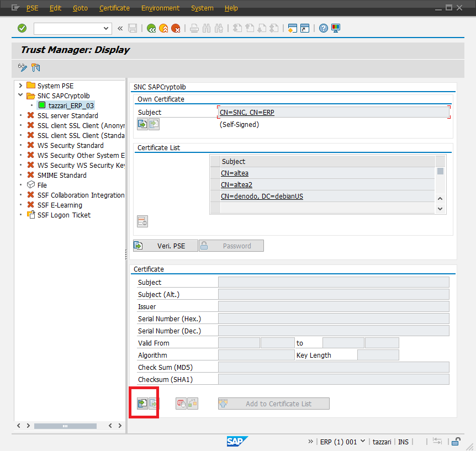Click the First Page toolbar icon
The width and height of the screenshot is (476, 451).
click(x=237, y=29)
